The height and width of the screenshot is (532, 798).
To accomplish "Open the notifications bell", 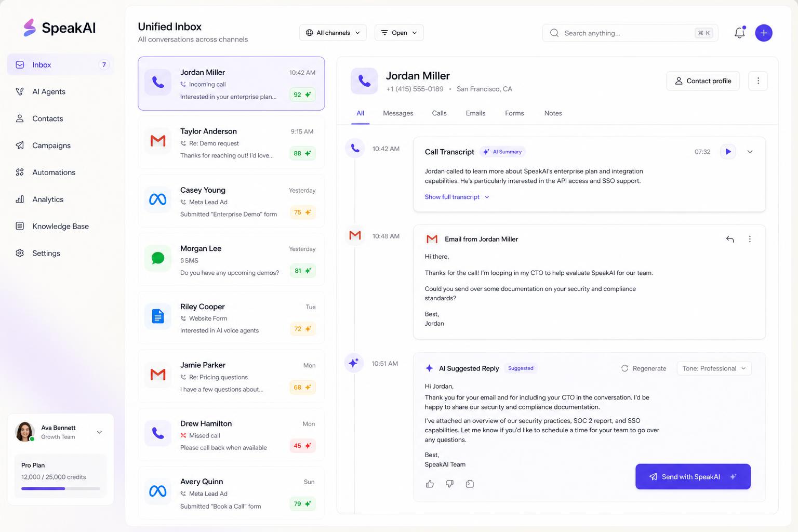I will [740, 33].
